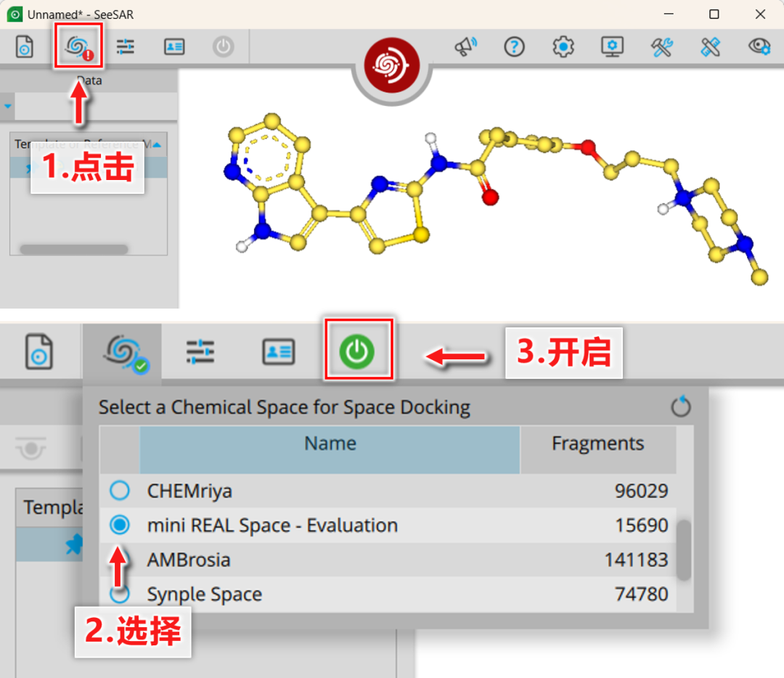
Task: Open the megaphone announcements icon
Action: 465,47
